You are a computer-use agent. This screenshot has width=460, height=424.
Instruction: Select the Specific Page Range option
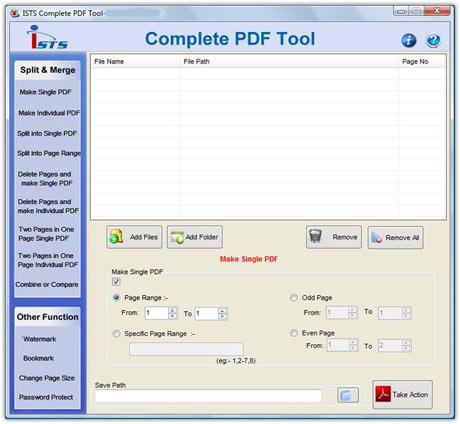(116, 334)
